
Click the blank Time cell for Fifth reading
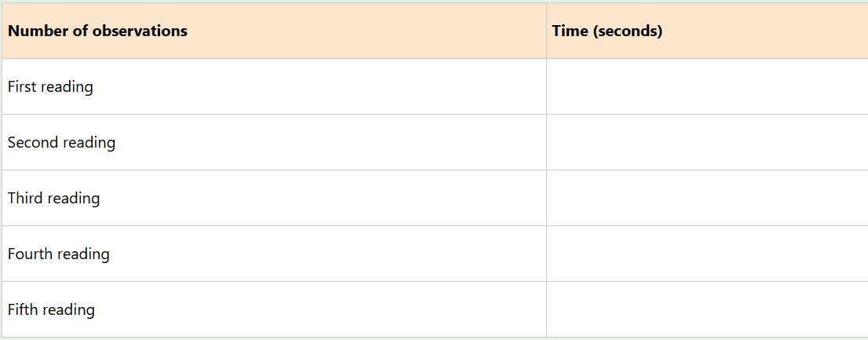[706, 309]
